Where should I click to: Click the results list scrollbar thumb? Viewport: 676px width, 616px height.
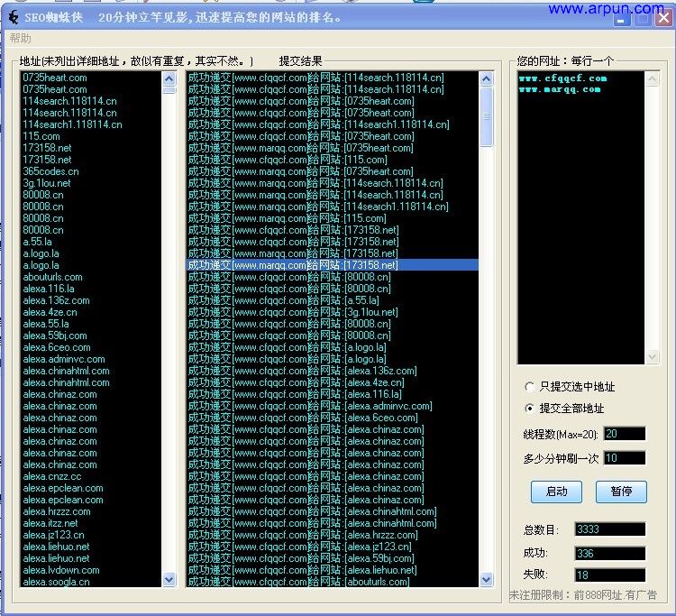click(487, 116)
